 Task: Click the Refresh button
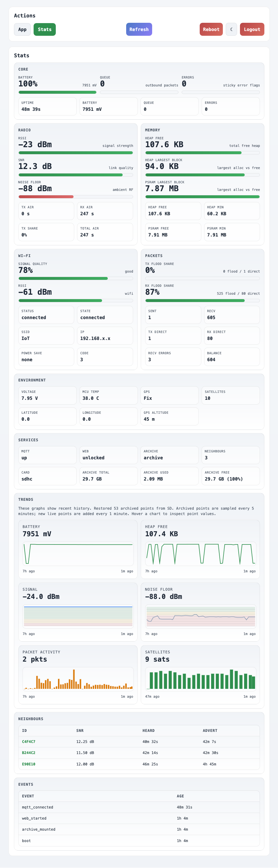(139, 29)
